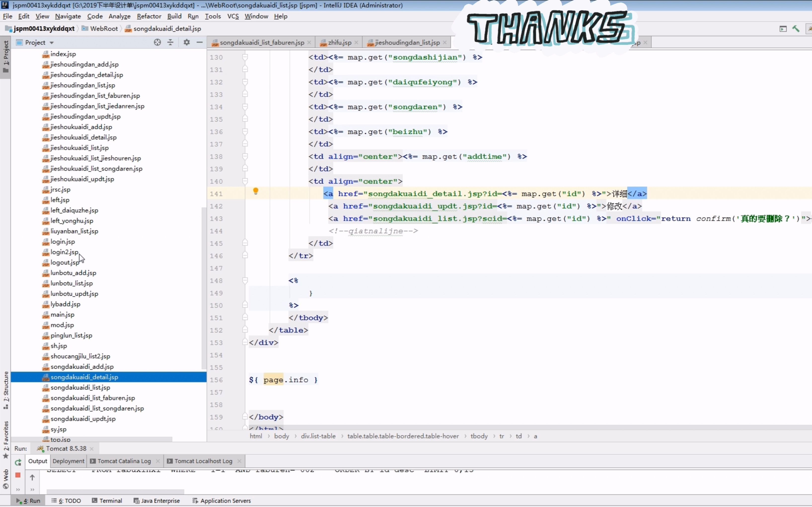Click the build hammer icon
This screenshot has height=507, width=812.
(x=796, y=29)
